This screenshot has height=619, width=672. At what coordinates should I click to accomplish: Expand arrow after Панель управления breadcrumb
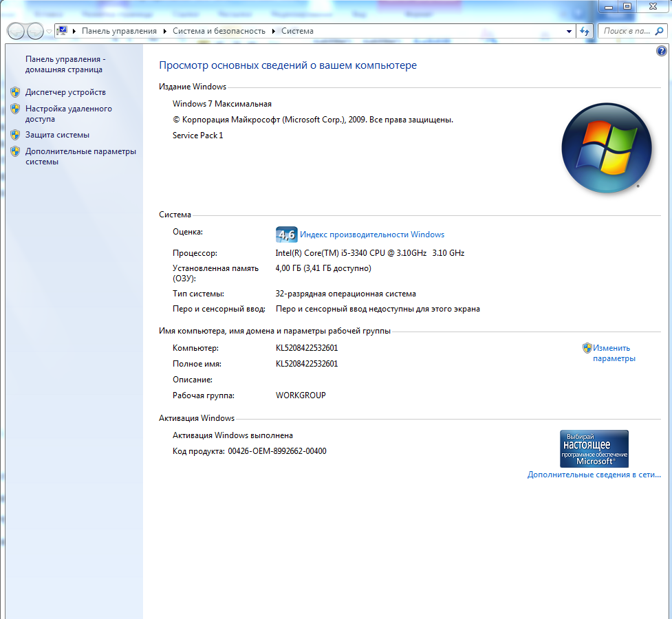click(x=164, y=31)
